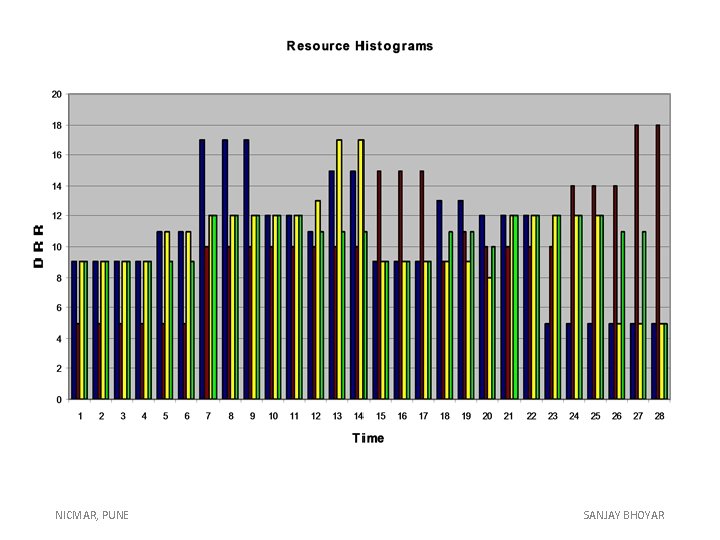The image size is (720, 540).
Task: Select the tall yellow bar at time 14
Action: point(360,269)
